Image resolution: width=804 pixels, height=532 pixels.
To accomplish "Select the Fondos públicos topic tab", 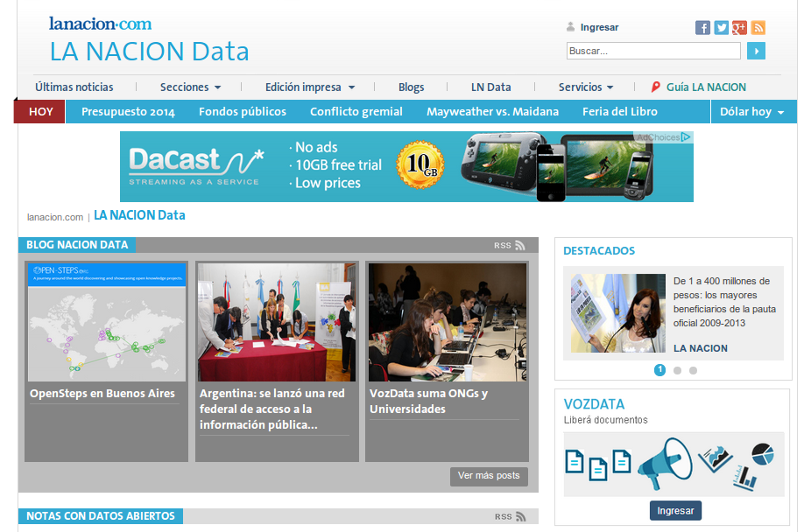I will 243,112.
